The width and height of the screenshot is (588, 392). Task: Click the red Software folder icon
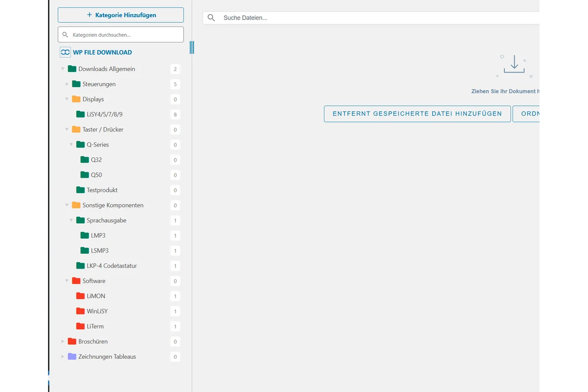76,281
